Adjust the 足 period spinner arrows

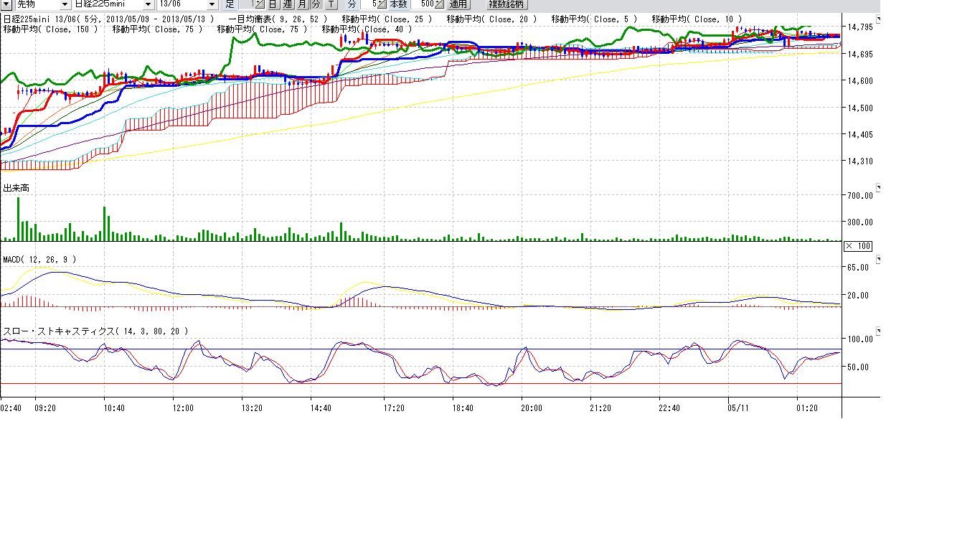coord(260,4)
